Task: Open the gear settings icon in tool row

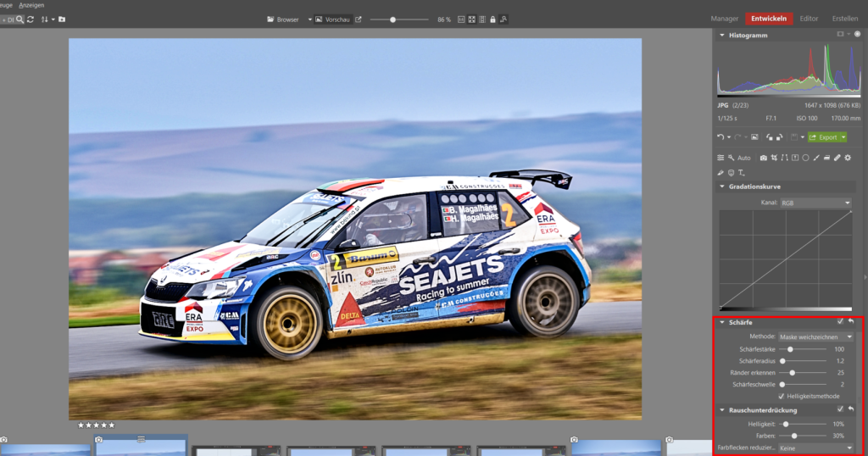Action: tap(848, 158)
